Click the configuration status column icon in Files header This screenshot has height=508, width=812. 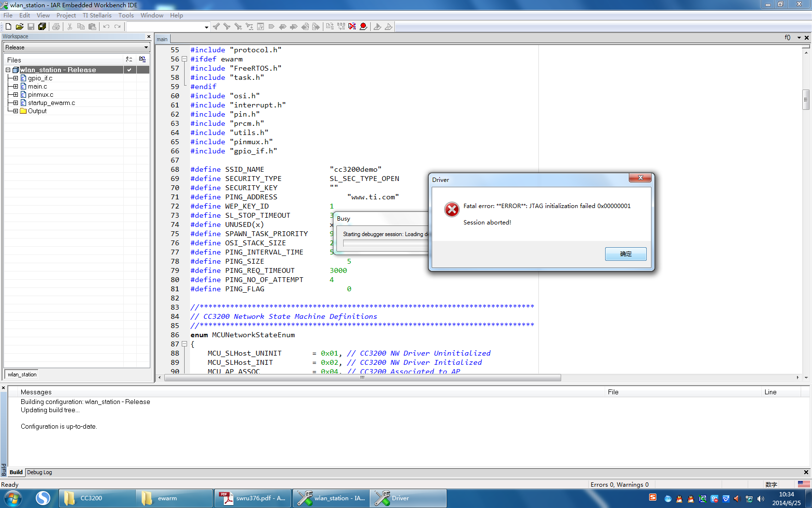pyautogui.click(x=129, y=60)
